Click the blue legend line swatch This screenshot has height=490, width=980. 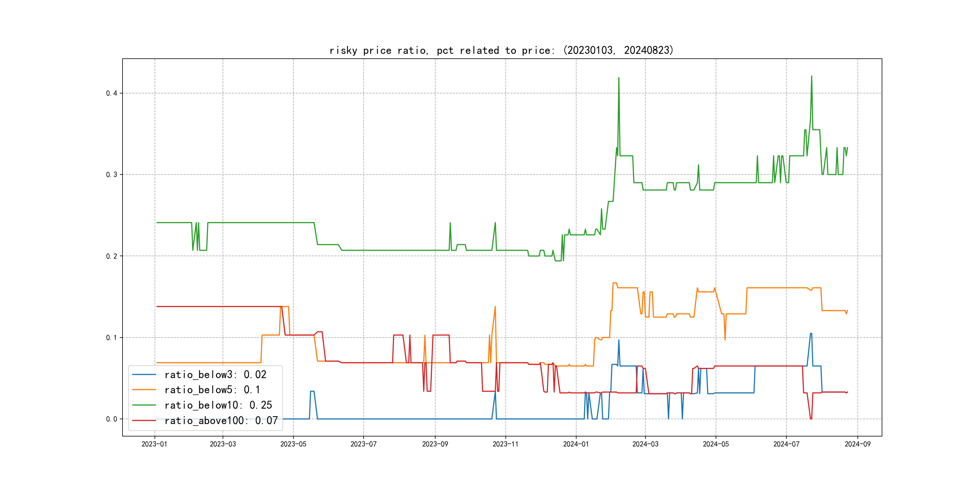click(x=144, y=375)
